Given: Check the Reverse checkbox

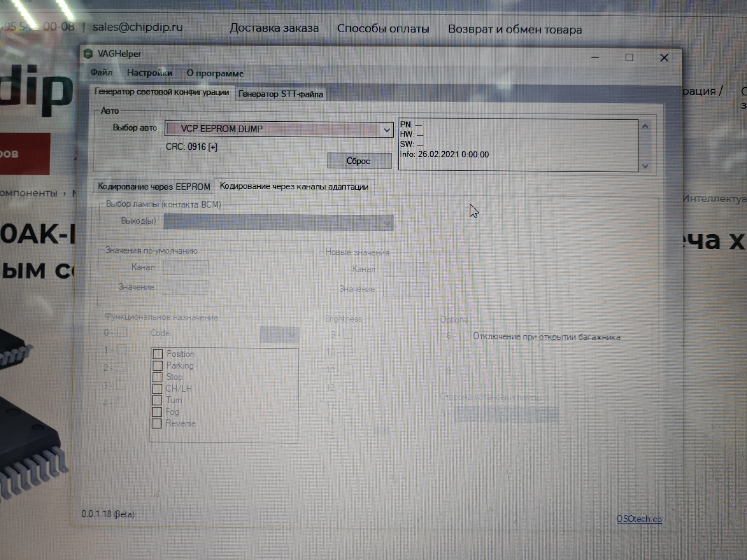Looking at the screenshot, I should click(157, 423).
